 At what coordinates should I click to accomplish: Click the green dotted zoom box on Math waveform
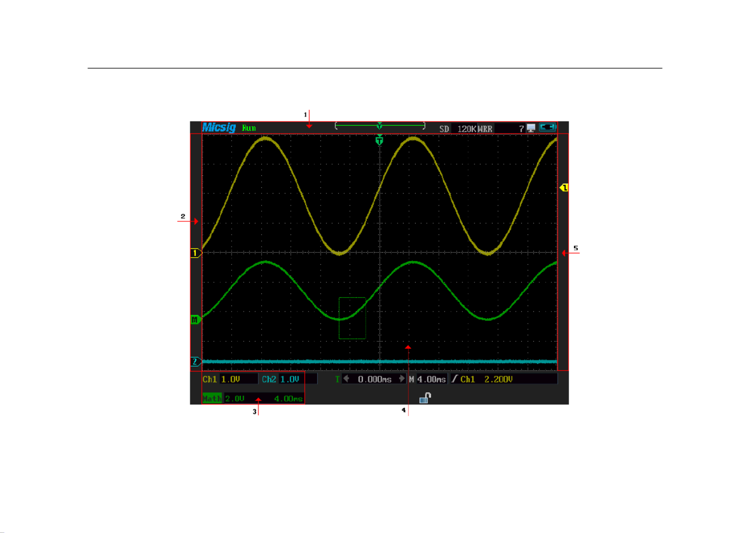click(x=352, y=318)
